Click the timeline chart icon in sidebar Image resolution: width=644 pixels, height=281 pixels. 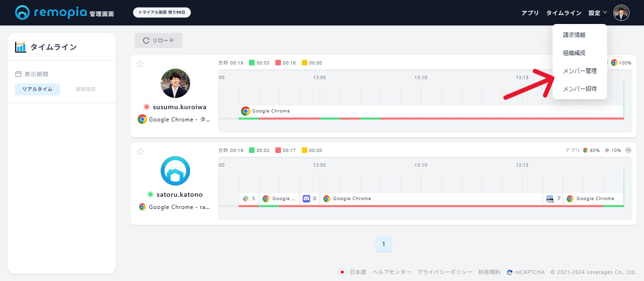pos(21,47)
